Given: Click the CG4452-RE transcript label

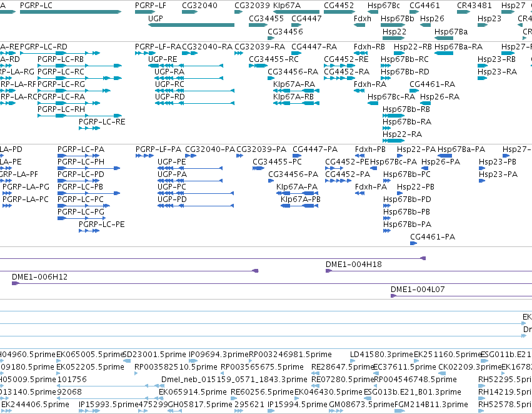Looking at the screenshot, I should (346, 59).
